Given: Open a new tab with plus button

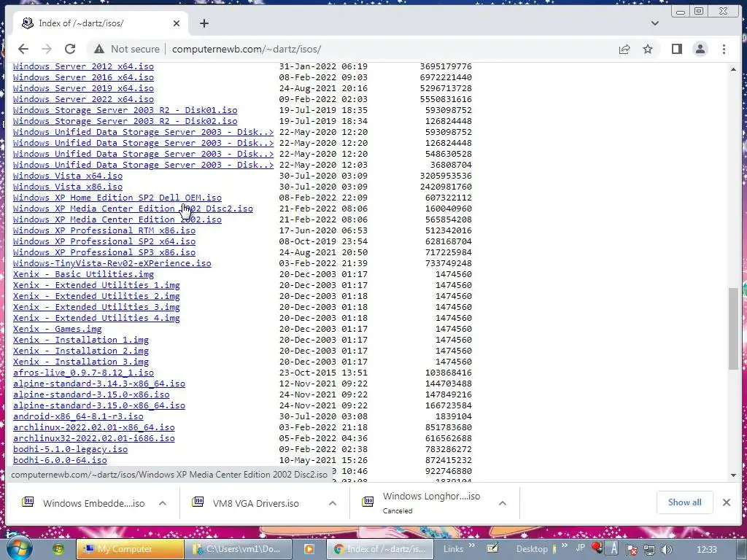Looking at the screenshot, I should 204,23.
